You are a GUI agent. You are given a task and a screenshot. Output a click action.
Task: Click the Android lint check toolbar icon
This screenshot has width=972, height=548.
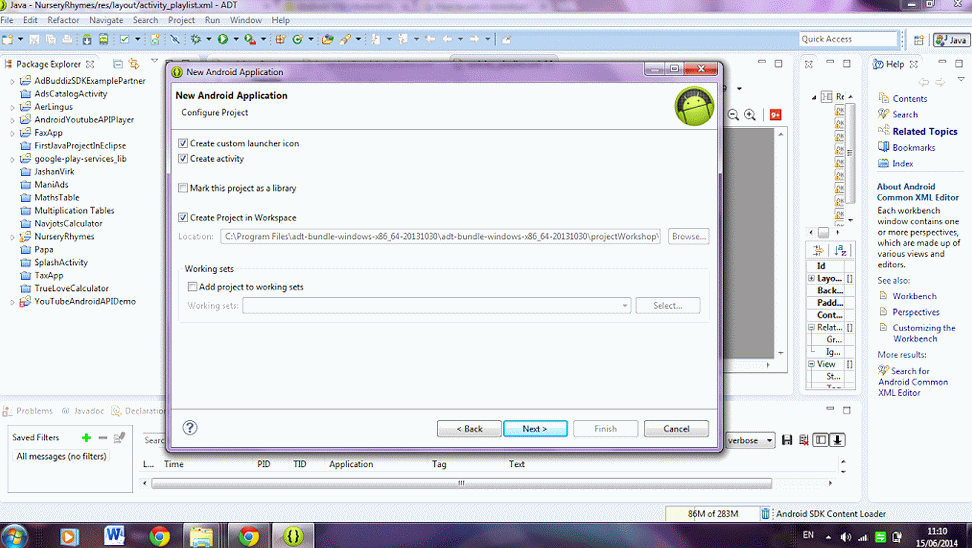click(x=125, y=39)
